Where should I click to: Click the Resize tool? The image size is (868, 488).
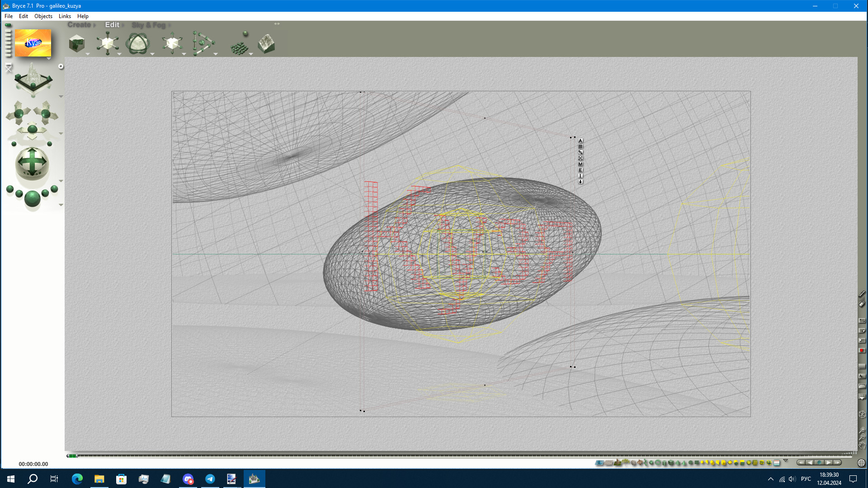point(108,43)
